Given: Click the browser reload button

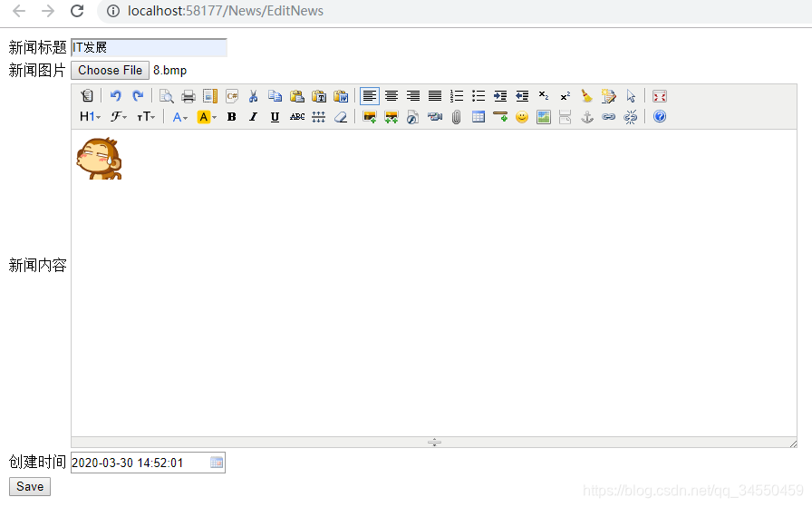Looking at the screenshot, I should [77, 11].
